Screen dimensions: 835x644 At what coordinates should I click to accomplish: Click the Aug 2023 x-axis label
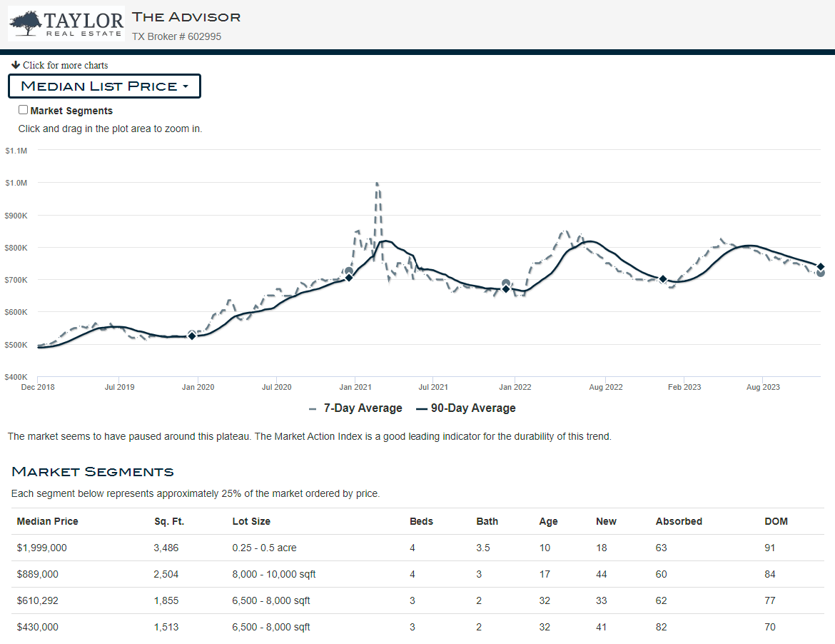click(x=763, y=387)
